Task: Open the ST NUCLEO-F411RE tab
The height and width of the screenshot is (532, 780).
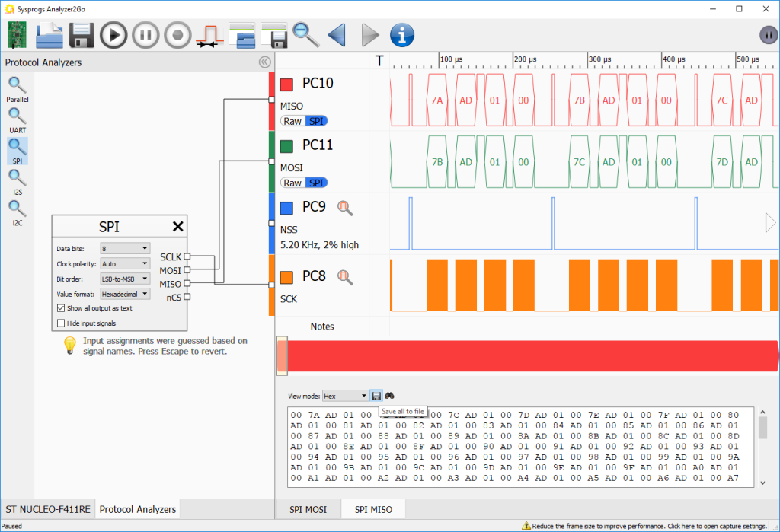Action: [x=47, y=508]
